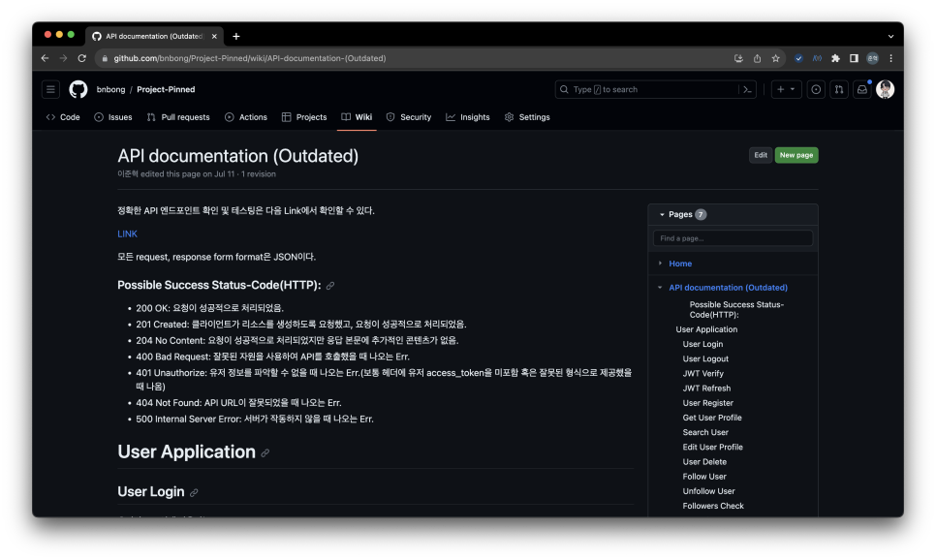The image size is (936, 560).
Task: Open the command palette icon in the search bar
Action: [x=747, y=89]
